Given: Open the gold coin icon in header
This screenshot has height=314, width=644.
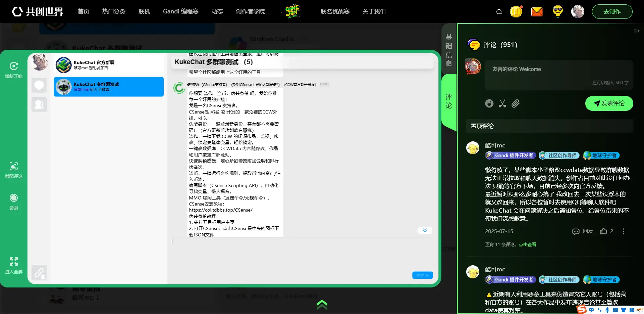Looking at the screenshot, I should coord(516,11).
